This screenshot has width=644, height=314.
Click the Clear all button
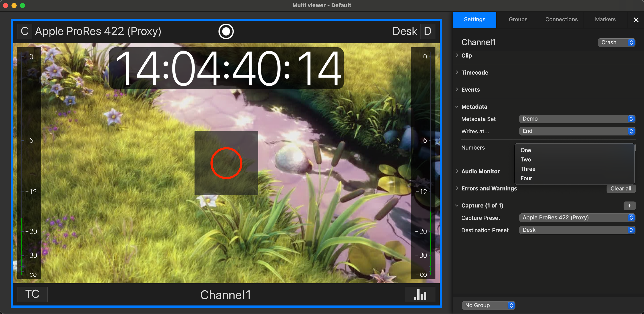coord(621,189)
